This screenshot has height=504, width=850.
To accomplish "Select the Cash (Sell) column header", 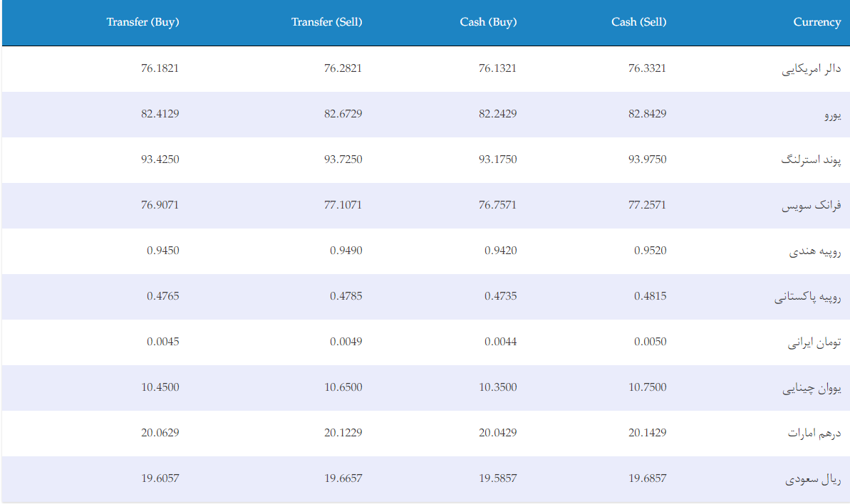I will 638,22.
